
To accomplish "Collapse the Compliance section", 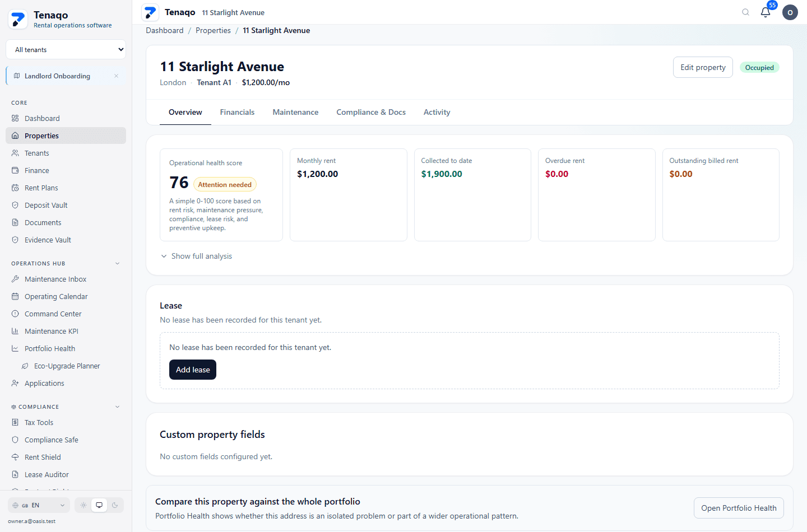I will click(117, 407).
